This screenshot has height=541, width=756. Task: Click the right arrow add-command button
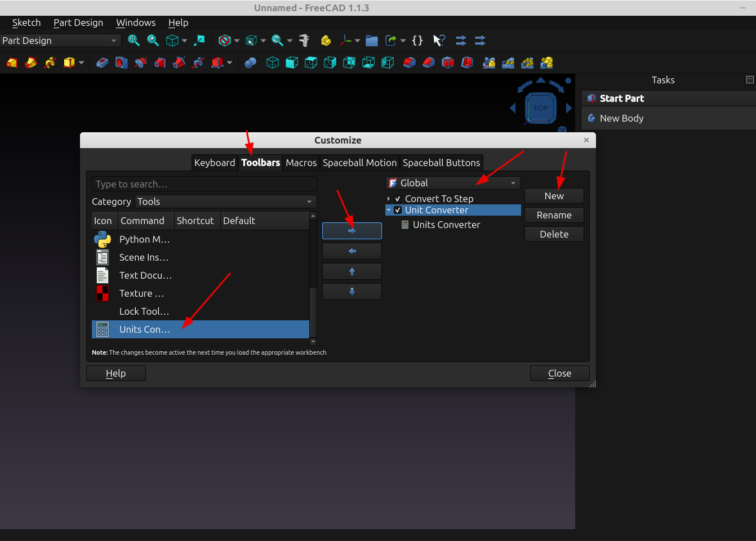(x=352, y=231)
